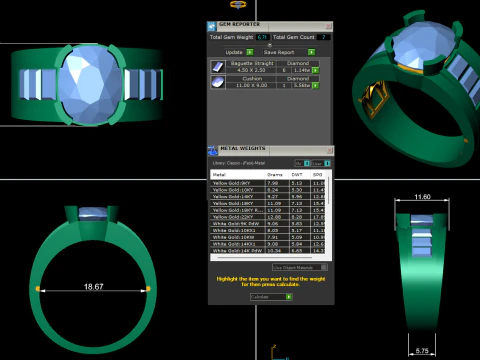The width and height of the screenshot is (480, 360).
Task: Click the cushion center stone in top view
Action: tap(90, 84)
